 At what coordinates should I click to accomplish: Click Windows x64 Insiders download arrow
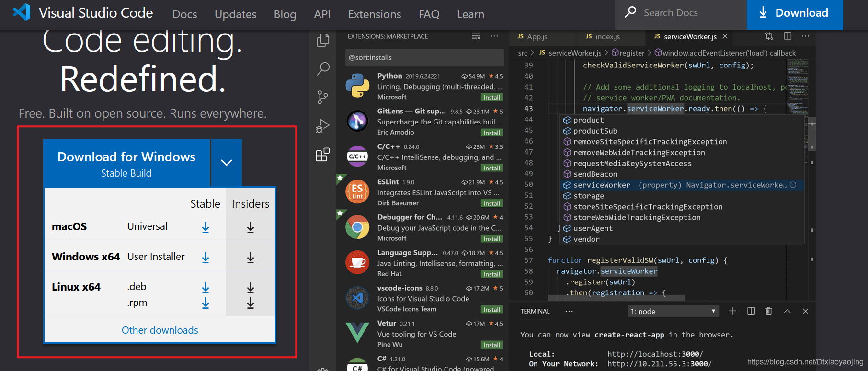tap(251, 258)
